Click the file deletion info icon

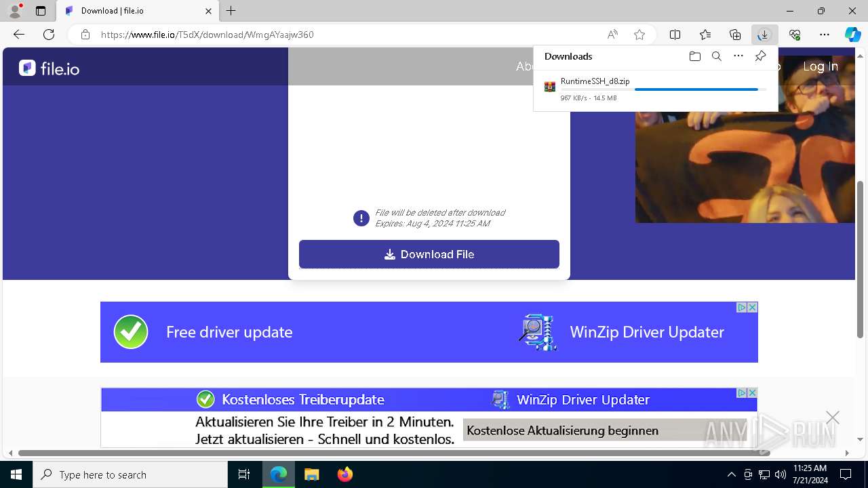point(361,218)
